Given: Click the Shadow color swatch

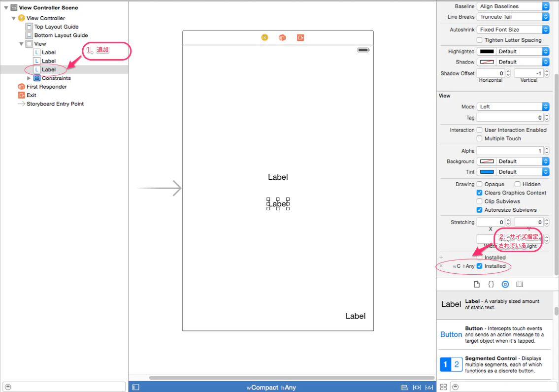Looking at the screenshot, I should (x=487, y=62).
